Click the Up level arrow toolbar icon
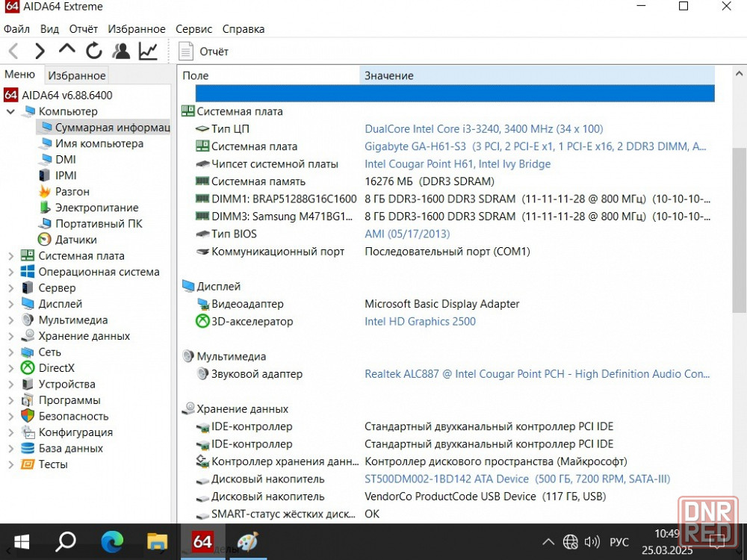 click(66, 49)
